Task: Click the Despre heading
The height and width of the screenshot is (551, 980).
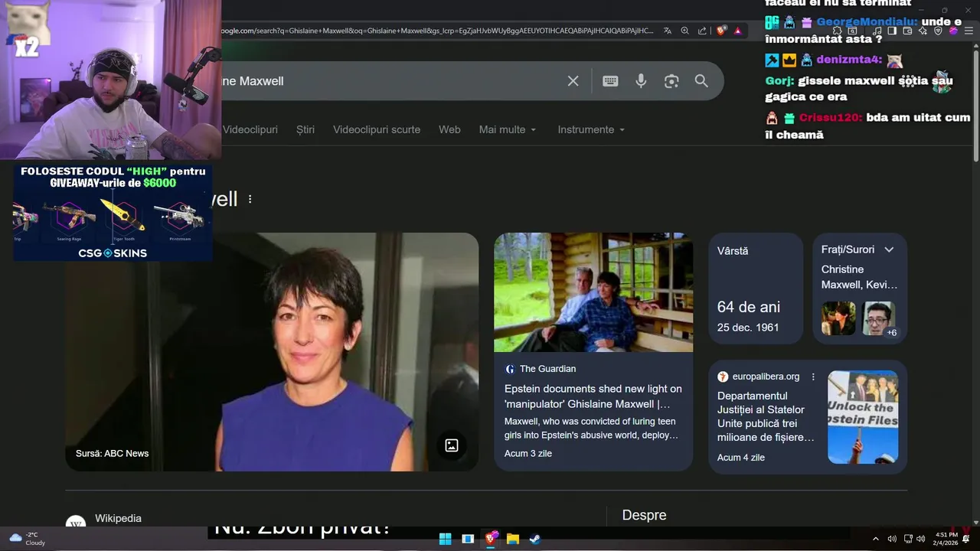Action: [644, 516]
